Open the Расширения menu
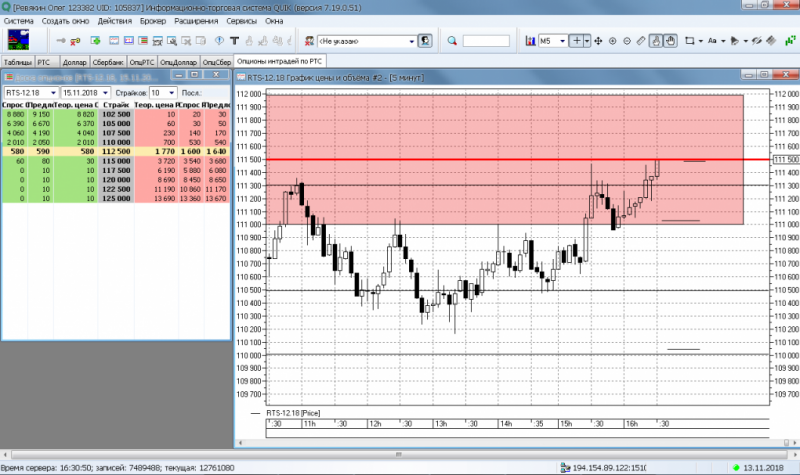800x475 pixels. click(x=196, y=21)
